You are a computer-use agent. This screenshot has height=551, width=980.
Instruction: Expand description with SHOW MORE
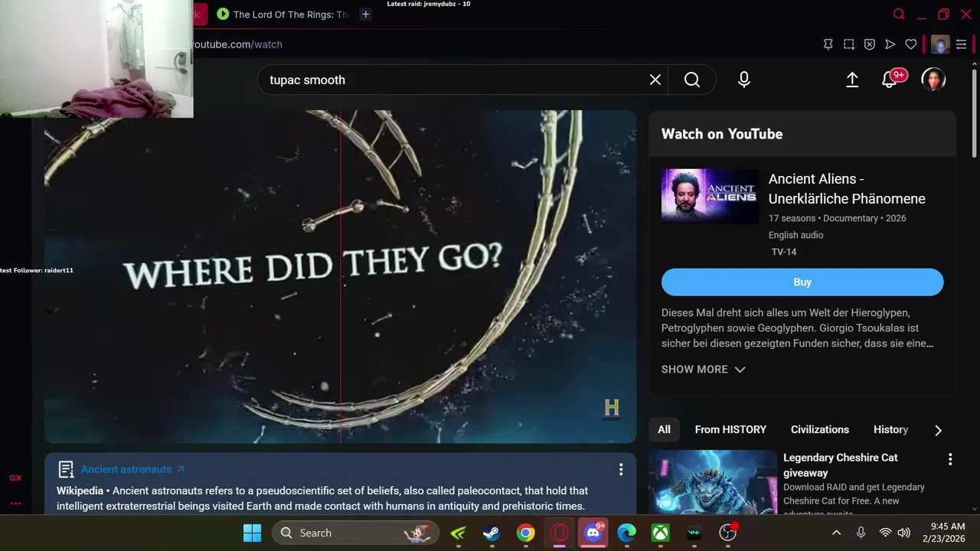point(704,369)
